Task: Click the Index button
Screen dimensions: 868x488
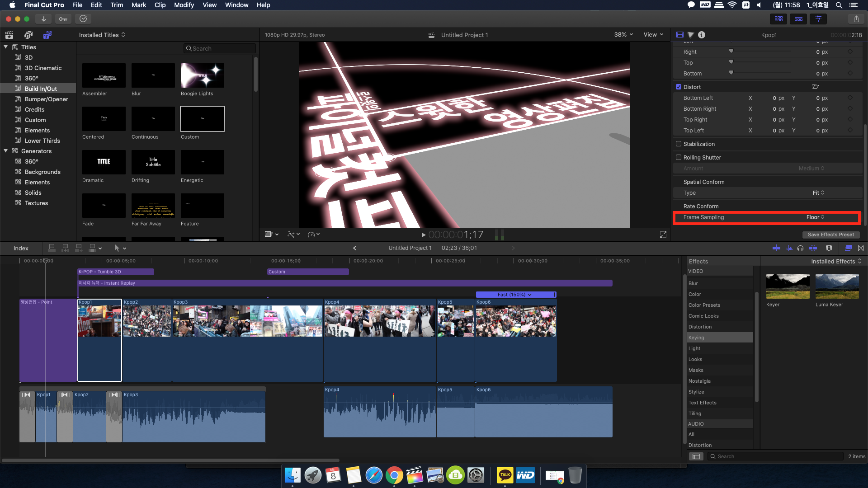Action: click(21, 248)
